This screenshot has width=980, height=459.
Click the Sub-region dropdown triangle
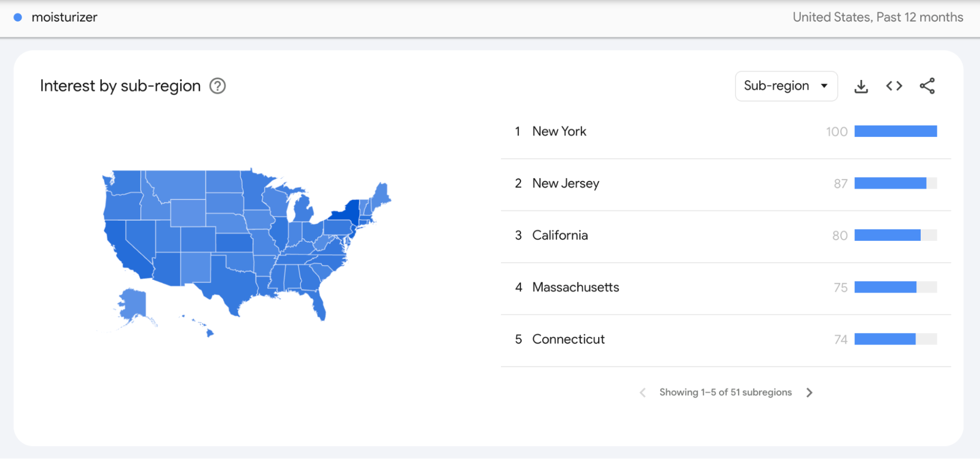825,85
